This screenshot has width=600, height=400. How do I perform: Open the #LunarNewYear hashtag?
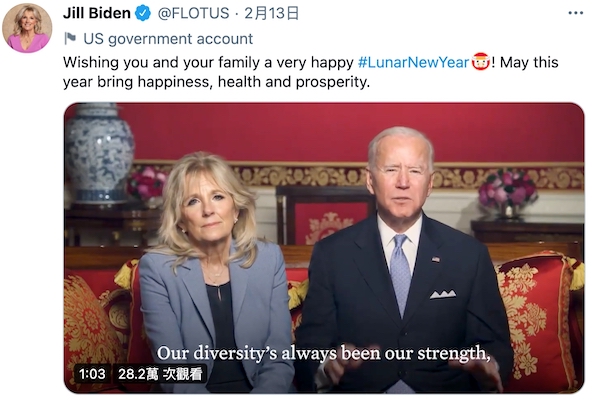click(413, 62)
